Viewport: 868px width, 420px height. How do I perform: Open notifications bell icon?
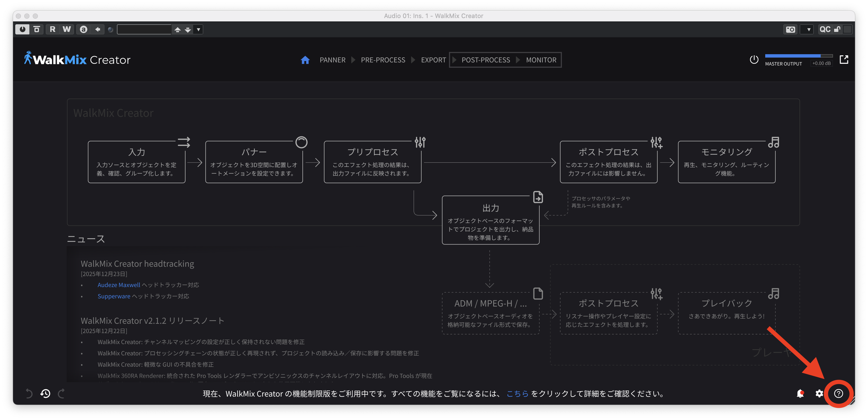[800, 393]
